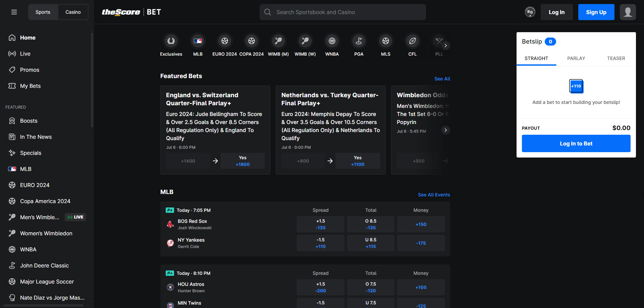644x308 pixels.
Task: Click the Sign Up button
Action: (596, 12)
